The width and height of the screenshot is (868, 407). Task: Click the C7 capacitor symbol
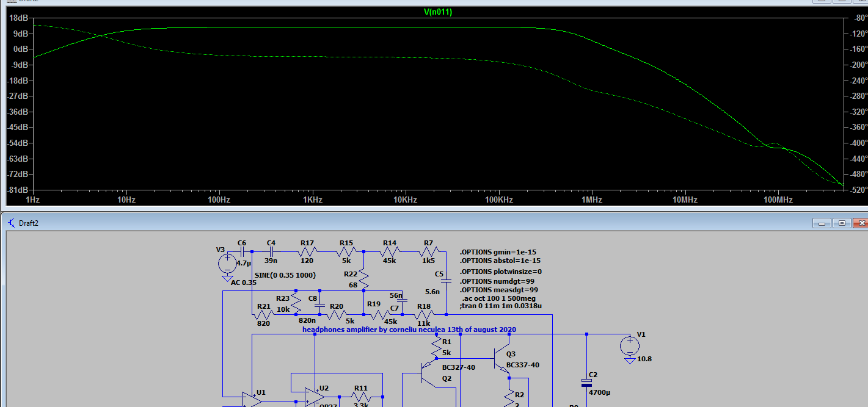402,301
